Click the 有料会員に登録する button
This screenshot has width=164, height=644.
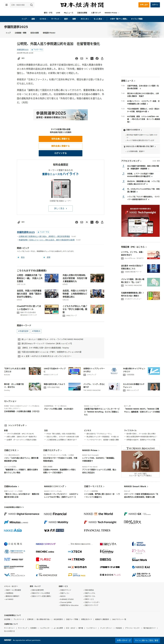point(60,139)
